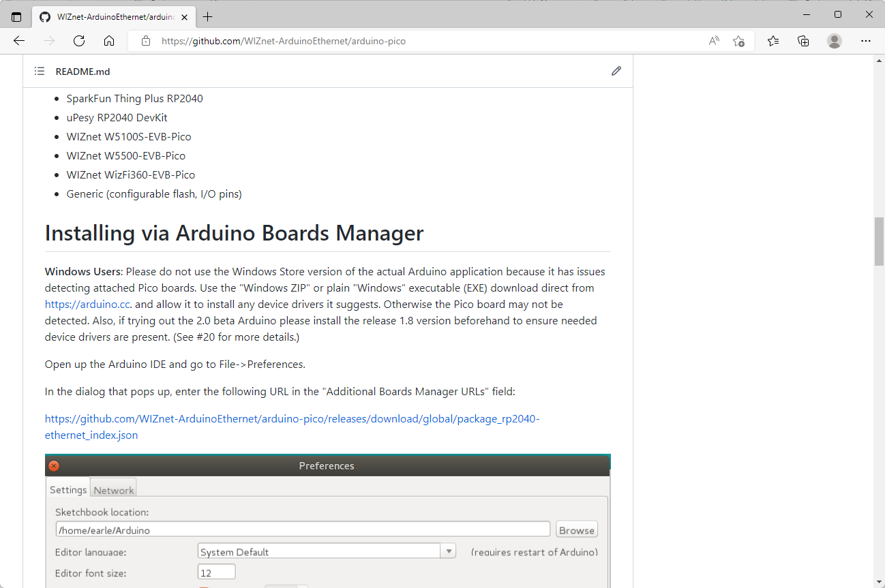The width and height of the screenshot is (885, 588).
Task: Close the WIZnet-ArduinoEthernet tab
Action: pyautogui.click(x=184, y=17)
